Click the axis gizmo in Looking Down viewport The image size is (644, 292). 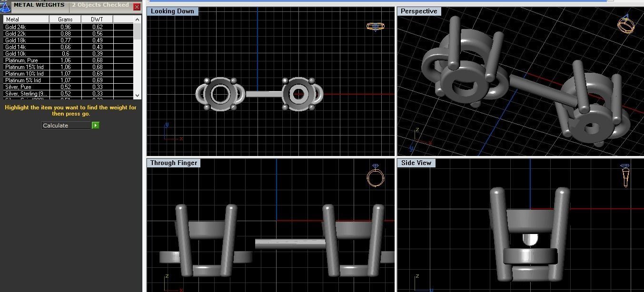point(173,133)
